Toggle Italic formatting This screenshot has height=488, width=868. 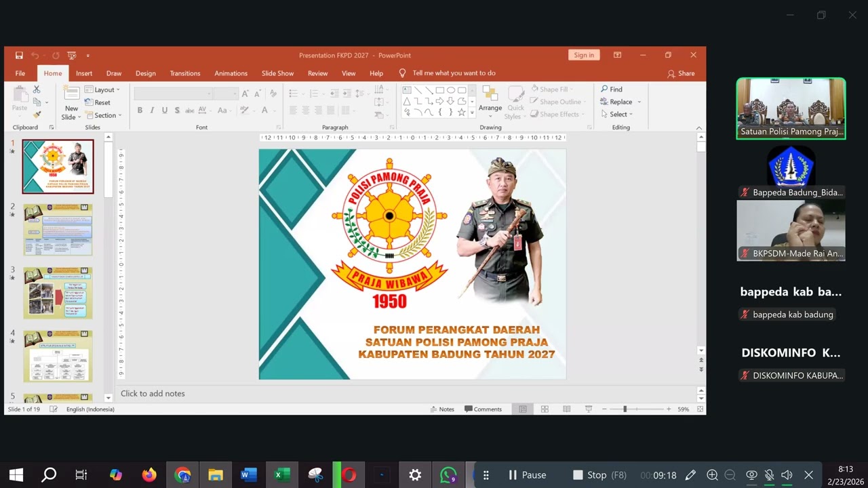click(152, 110)
